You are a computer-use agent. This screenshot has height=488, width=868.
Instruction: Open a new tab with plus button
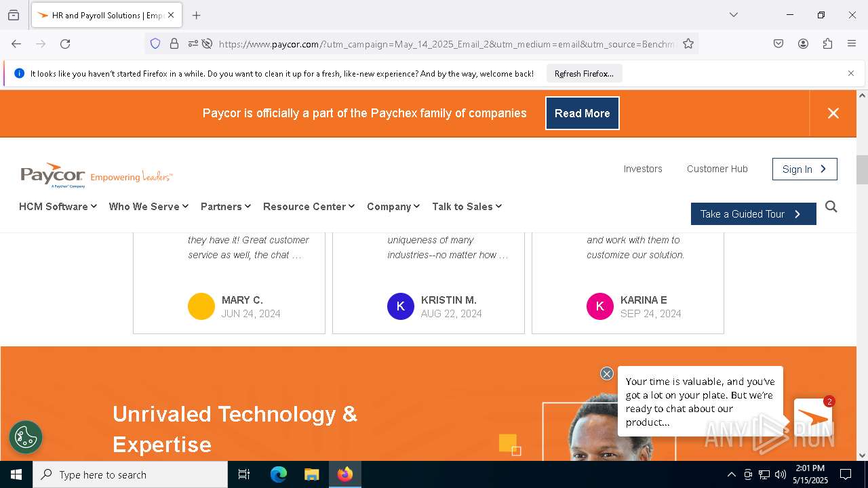tap(196, 15)
